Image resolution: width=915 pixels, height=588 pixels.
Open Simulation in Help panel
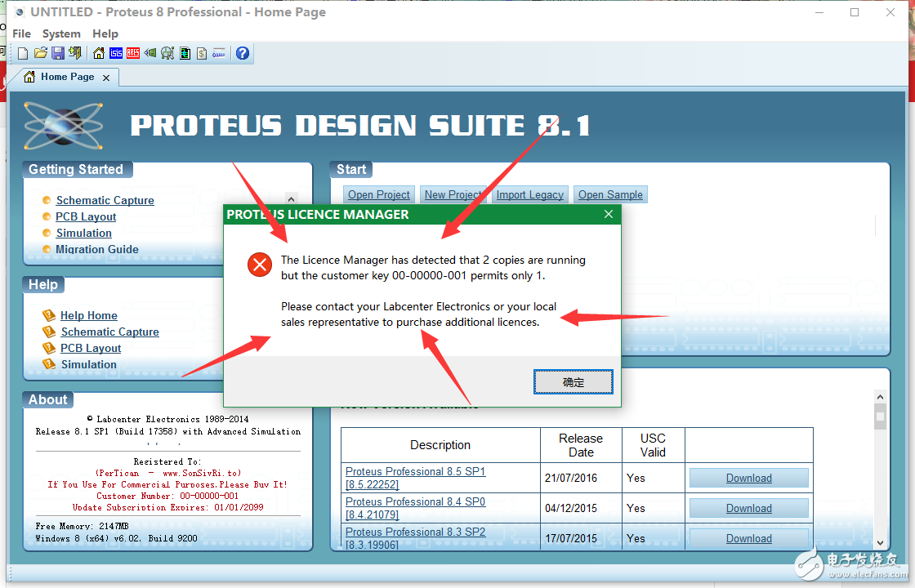click(89, 364)
